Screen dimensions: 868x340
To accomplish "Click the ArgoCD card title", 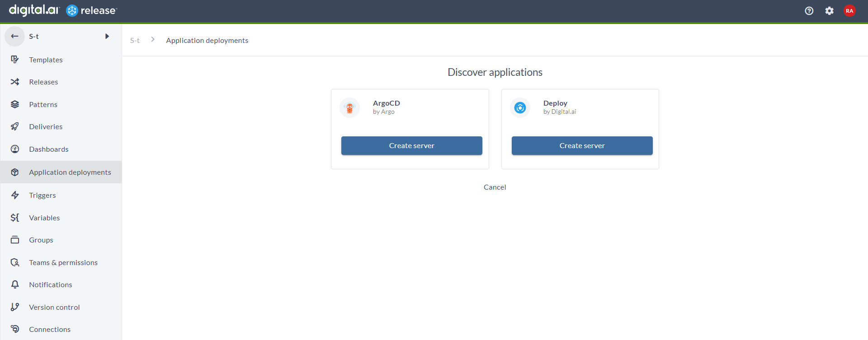I will [386, 103].
